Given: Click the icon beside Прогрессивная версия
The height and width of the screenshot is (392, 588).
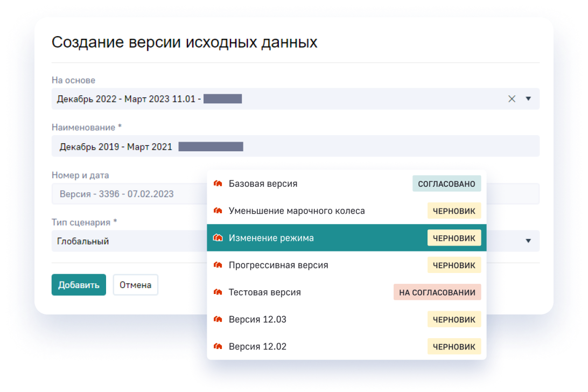Looking at the screenshot, I should click(218, 265).
